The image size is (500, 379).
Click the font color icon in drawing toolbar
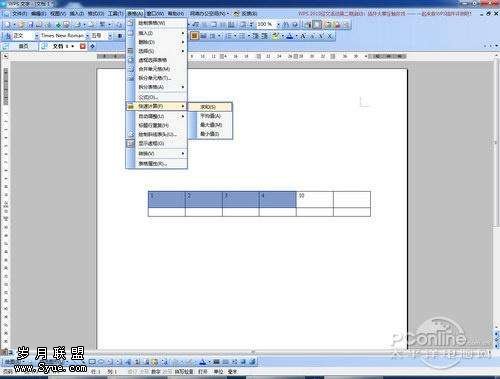click(202, 362)
